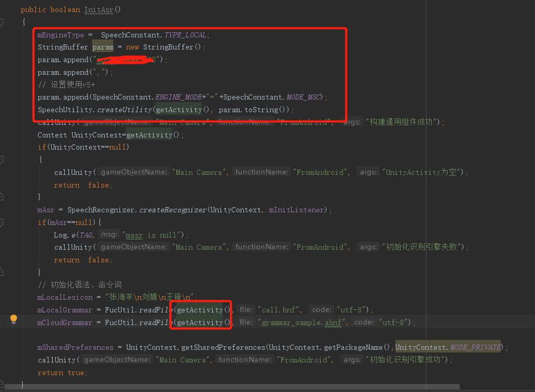This screenshot has width=535, height=392.
Task: Click the createUtility method call
Action: 124,110
